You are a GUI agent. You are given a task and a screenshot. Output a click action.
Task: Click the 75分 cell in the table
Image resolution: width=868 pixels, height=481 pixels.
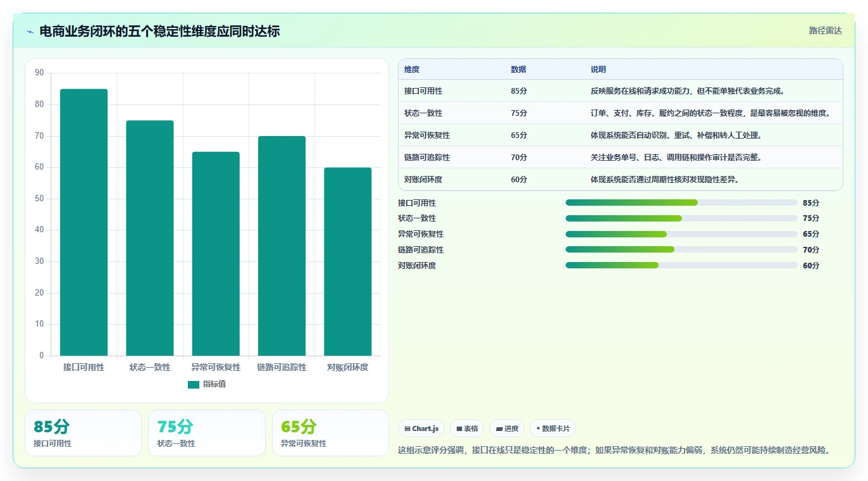519,113
